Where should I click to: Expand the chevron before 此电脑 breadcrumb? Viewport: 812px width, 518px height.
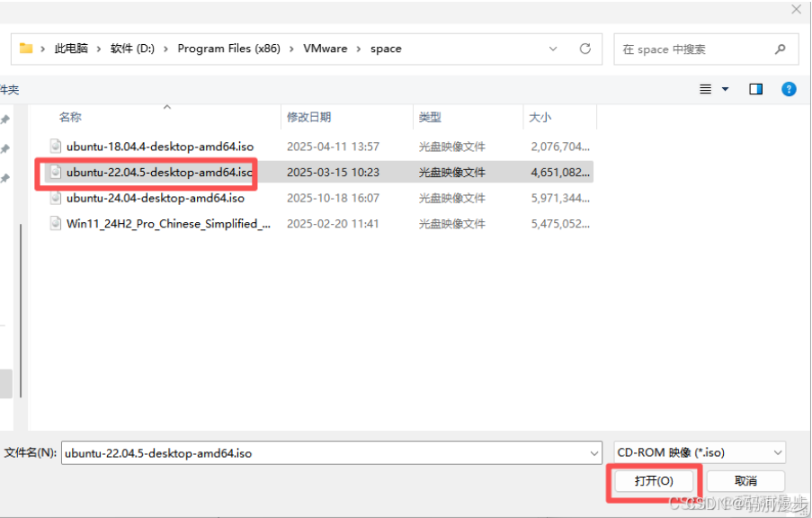pyautogui.click(x=42, y=49)
